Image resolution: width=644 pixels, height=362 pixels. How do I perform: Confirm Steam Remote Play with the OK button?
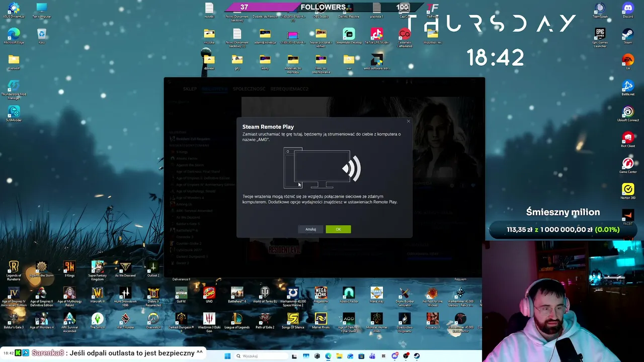pos(338,229)
